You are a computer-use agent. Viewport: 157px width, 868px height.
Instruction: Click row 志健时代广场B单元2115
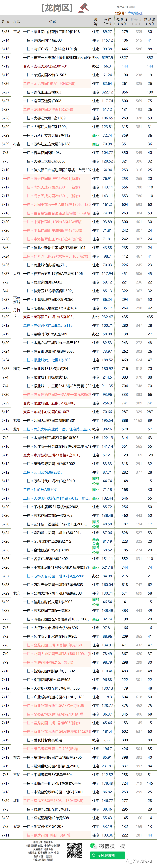click(78, 326)
